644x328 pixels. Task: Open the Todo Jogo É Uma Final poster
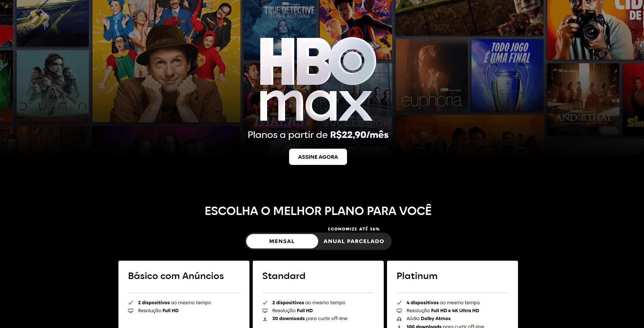[x=507, y=75]
